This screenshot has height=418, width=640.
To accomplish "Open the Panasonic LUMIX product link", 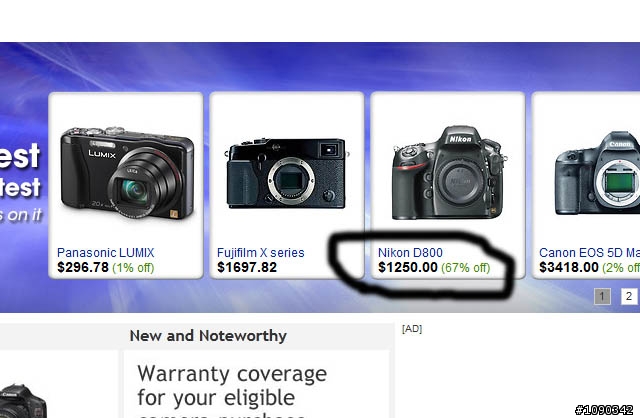I will click(x=106, y=253).
